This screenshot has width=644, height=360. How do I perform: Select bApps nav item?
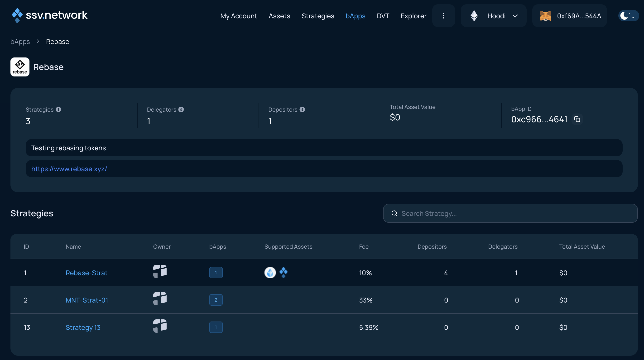coord(355,16)
